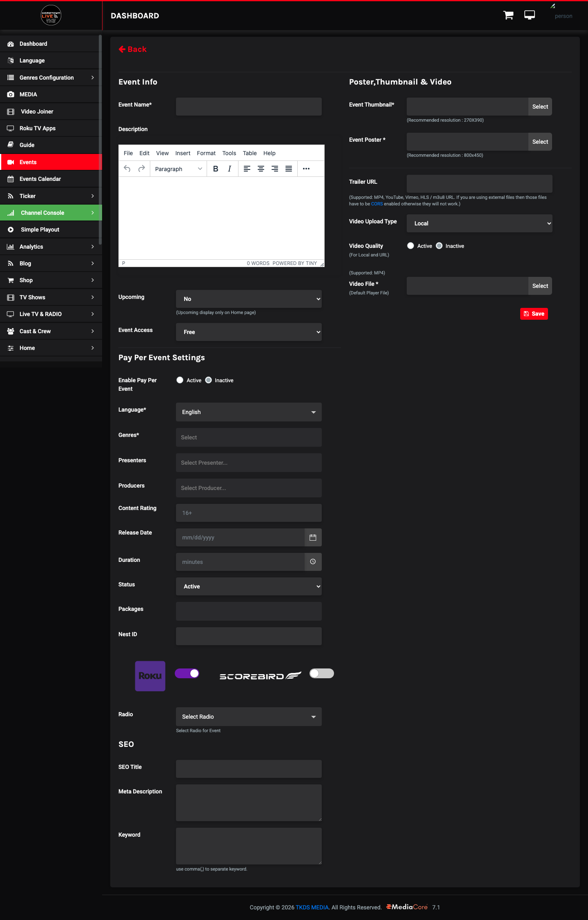
Task: Open the Event Access dropdown
Action: click(x=249, y=332)
